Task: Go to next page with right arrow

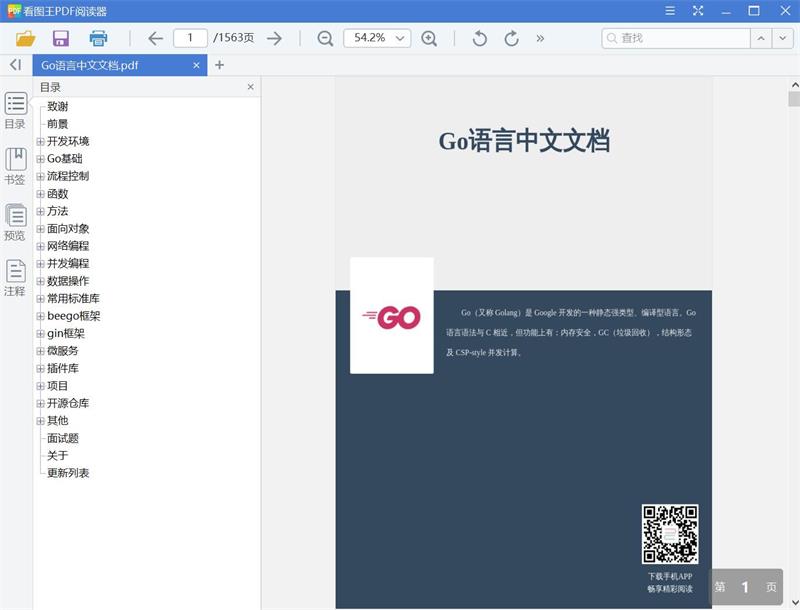Action: tap(274, 38)
